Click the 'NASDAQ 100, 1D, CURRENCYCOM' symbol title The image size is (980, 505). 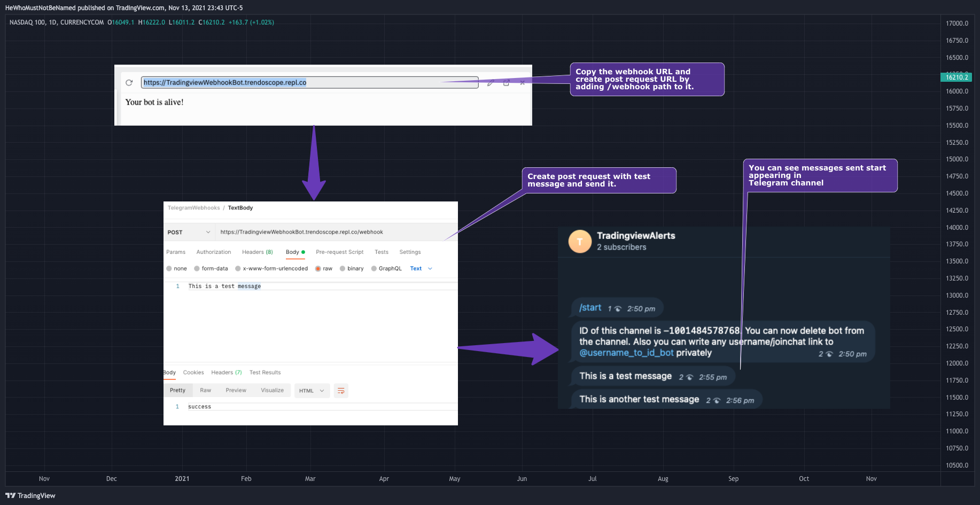coord(57,22)
